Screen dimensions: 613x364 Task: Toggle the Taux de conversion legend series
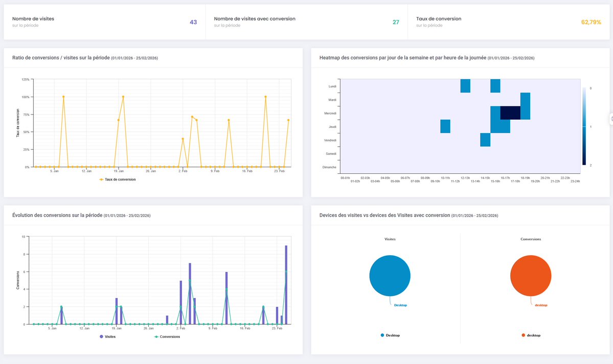click(x=118, y=179)
